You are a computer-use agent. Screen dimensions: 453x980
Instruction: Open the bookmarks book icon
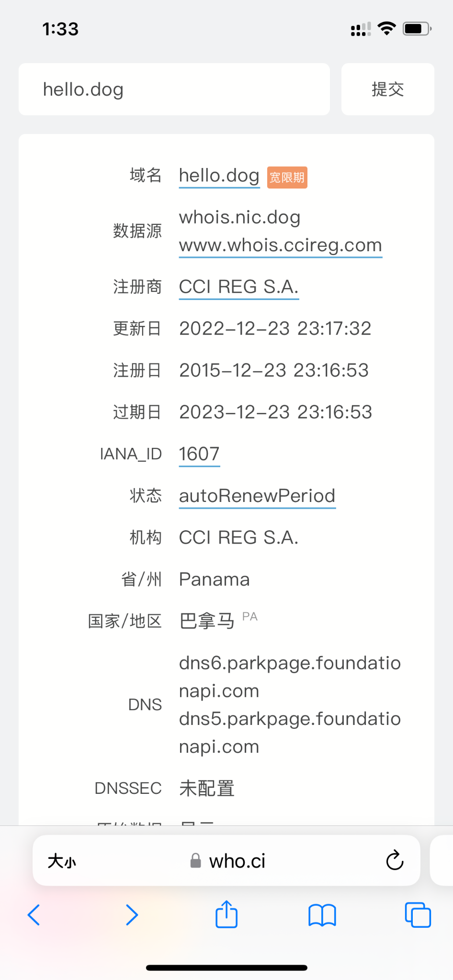click(x=322, y=915)
